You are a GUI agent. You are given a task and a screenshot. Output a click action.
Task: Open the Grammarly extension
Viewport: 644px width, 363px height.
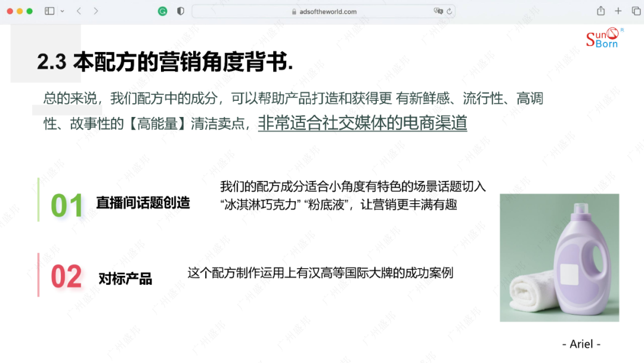(162, 11)
